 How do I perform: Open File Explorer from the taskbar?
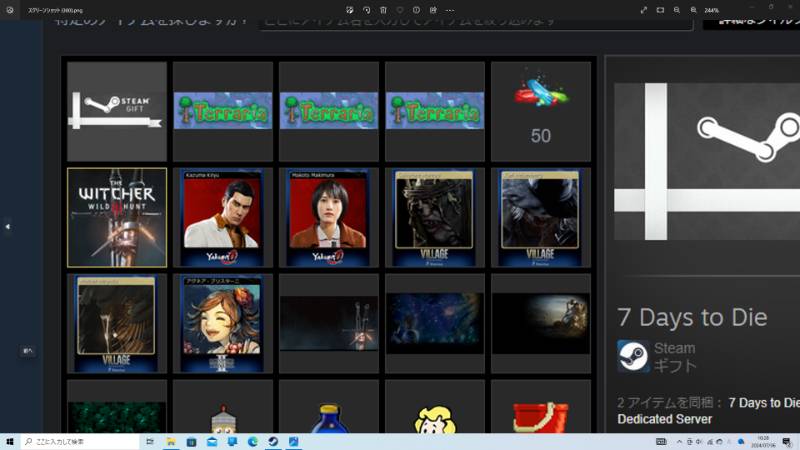click(x=171, y=441)
